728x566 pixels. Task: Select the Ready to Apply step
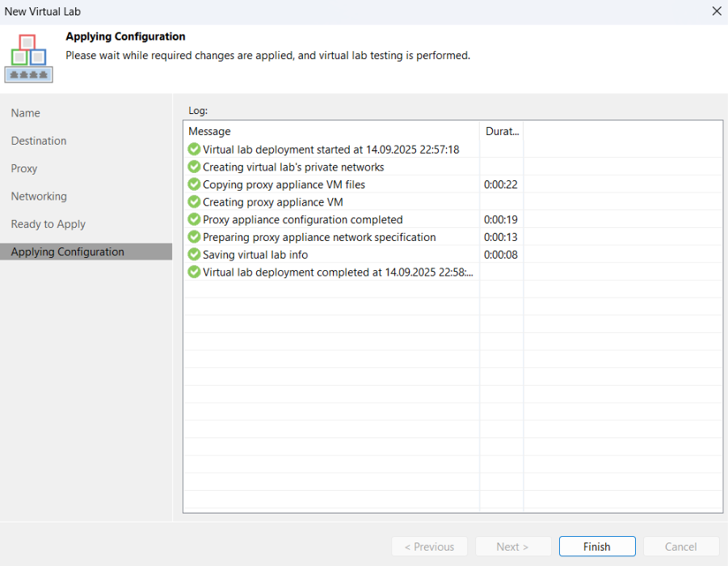(48, 224)
